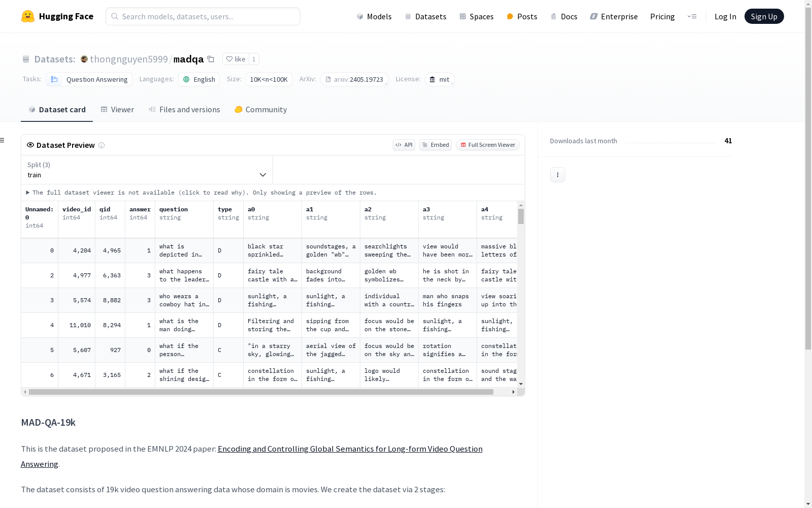
Task: Open the three-dot more options menu
Action: tap(558, 175)
